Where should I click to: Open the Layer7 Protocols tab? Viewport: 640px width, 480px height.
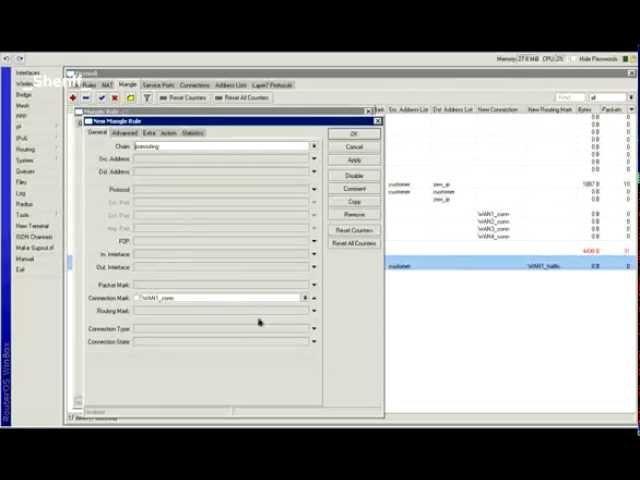(272, 85)
